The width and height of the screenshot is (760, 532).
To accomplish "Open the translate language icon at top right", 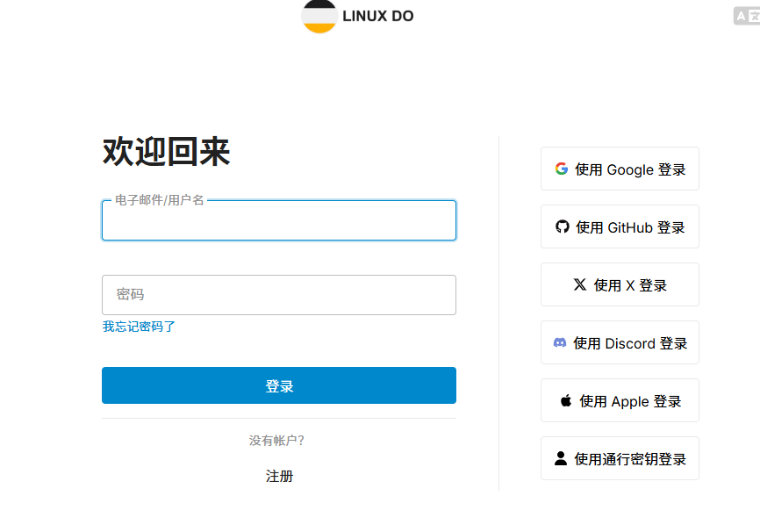I will [747, 16].
